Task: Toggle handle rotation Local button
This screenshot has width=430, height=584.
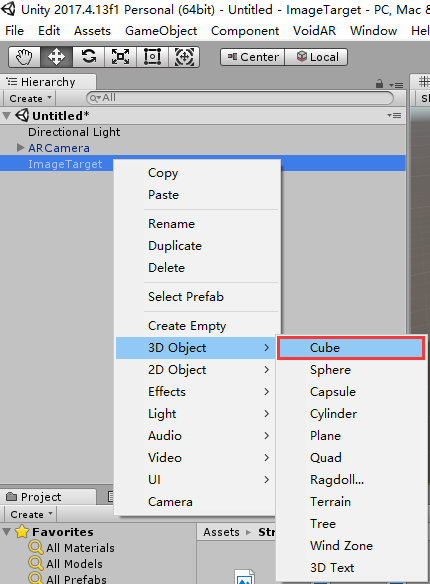Action: click(316, 57)
